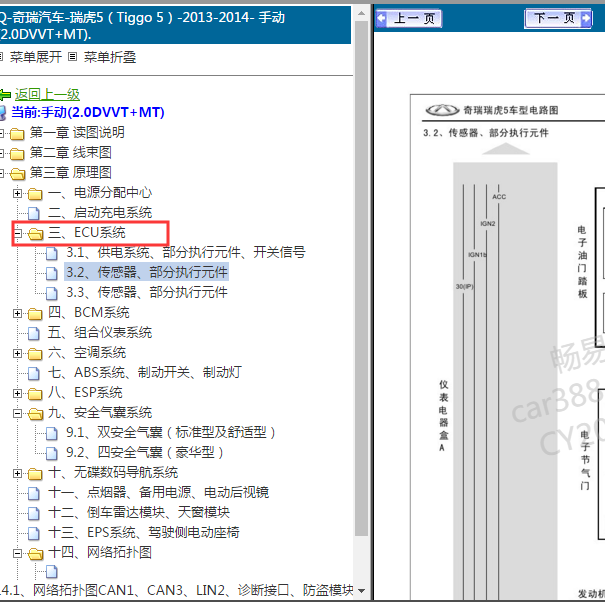Click folder icon of 四、BCM系统
605x602 pixels.
(x=35, y=314)
